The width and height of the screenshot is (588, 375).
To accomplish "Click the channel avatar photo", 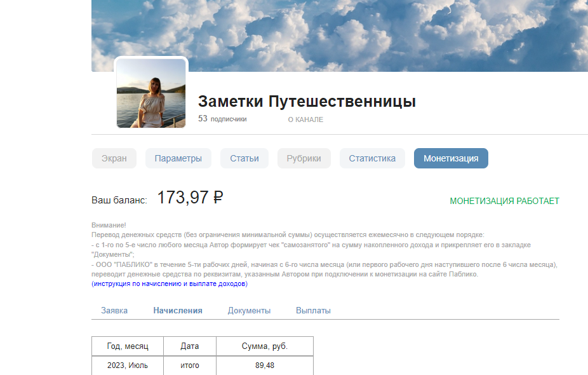I will click(151, 93).
